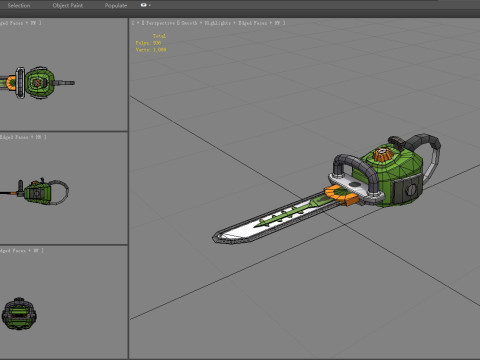Click the Total statistics heading
Screen dimensions: 480x360
tap(159, 36)
